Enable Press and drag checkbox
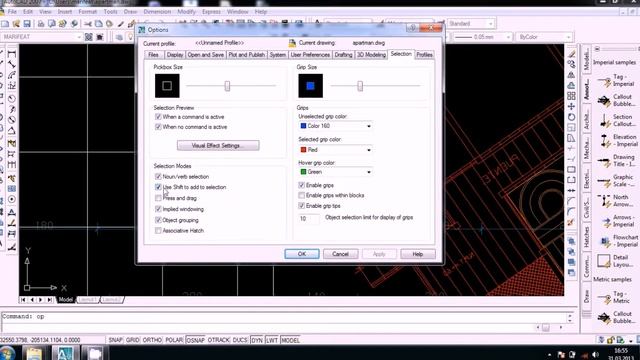640x360 pixels. coord(158,198)
